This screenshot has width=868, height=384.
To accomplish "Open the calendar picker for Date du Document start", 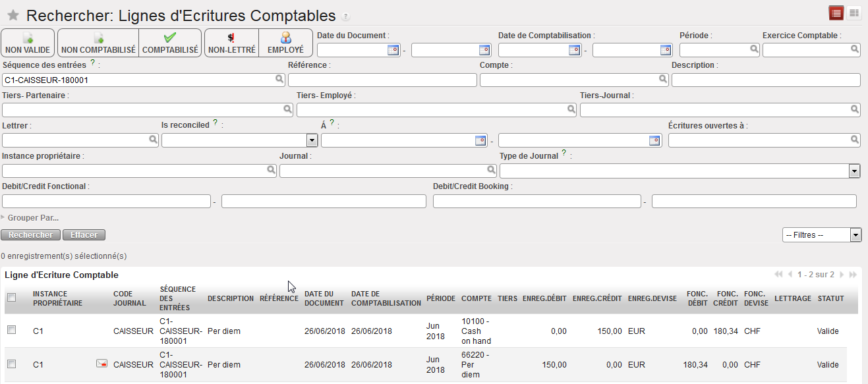I will click(393, 50).
